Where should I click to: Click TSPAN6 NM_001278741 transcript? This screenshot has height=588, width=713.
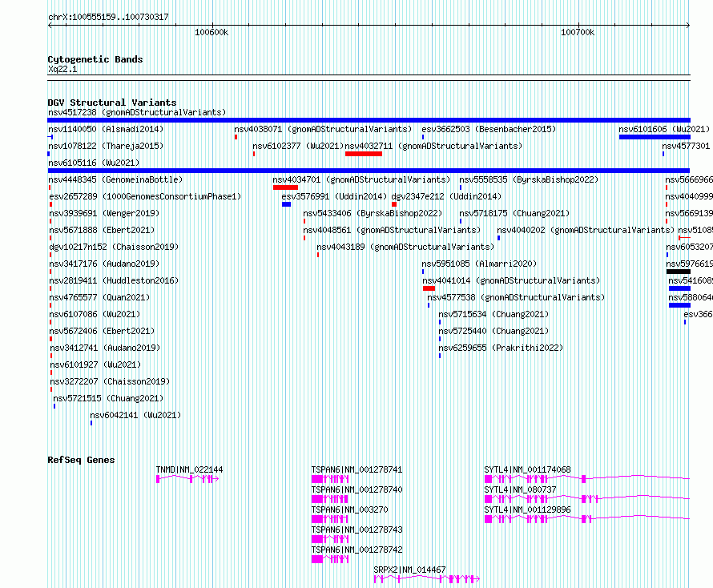pos(330,479)
